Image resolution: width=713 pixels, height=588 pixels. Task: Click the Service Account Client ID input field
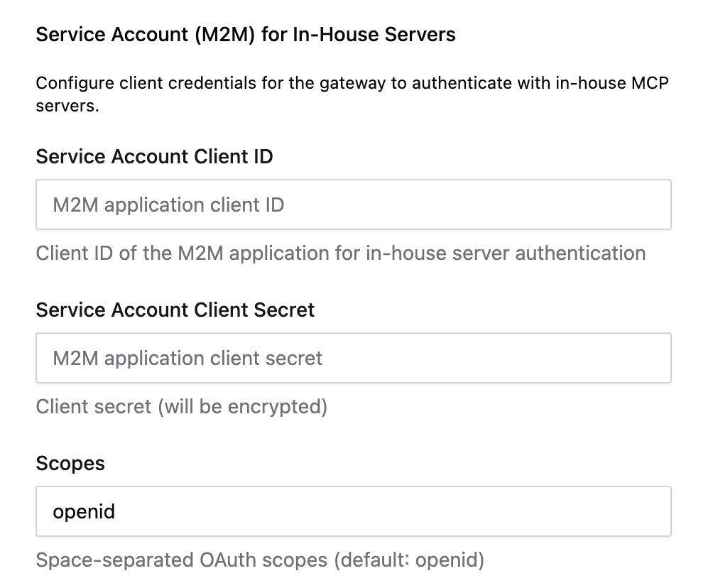[x=354, y=205]
